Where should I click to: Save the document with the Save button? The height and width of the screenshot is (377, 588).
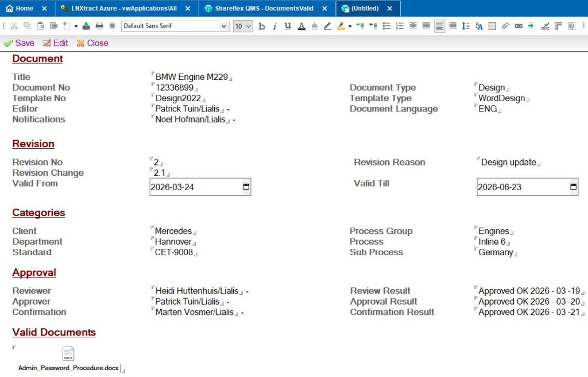[19, 43]
